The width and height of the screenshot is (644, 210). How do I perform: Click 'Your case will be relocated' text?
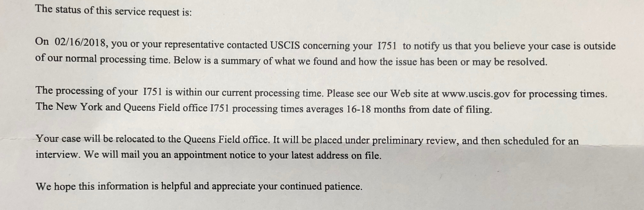(x=95, y=139)
